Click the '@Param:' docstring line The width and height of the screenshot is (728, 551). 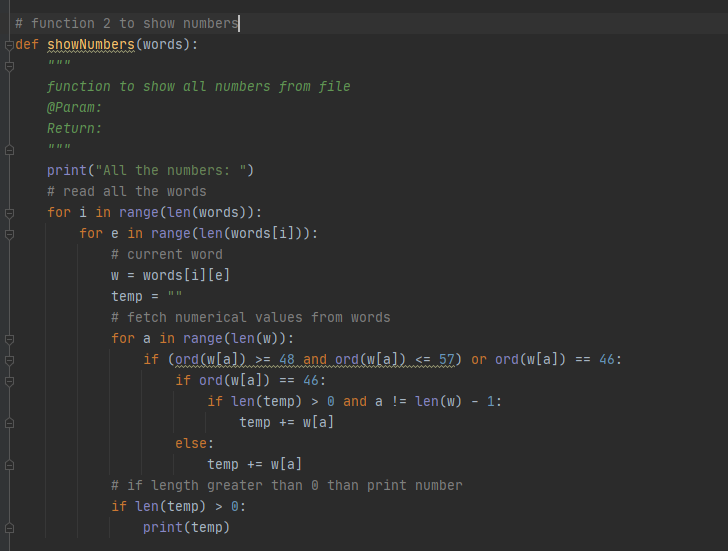pos(74,107)
